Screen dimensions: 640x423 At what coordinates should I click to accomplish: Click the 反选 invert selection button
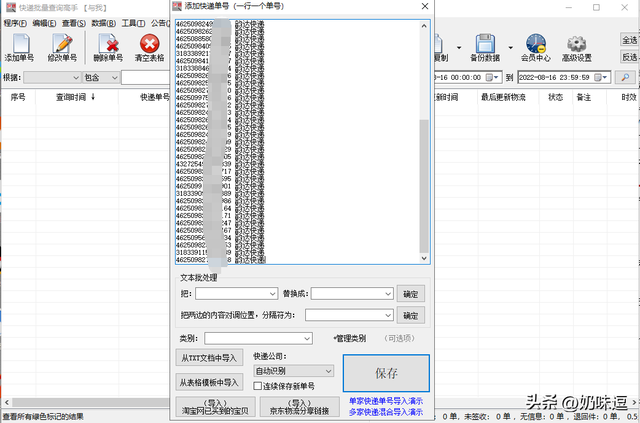(x=629, y=57)
